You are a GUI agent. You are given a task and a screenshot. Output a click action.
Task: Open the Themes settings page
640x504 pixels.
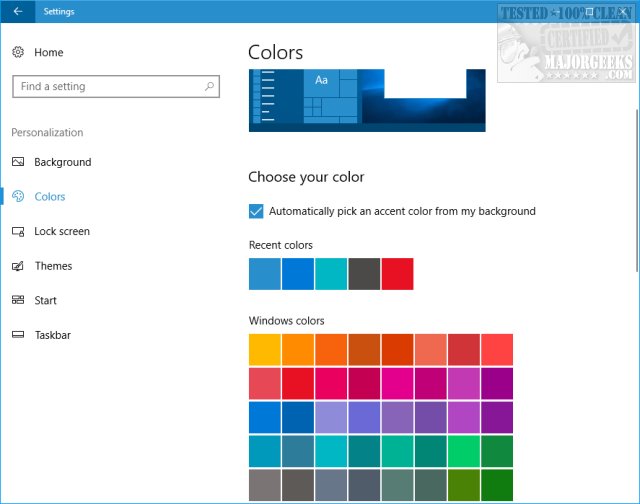pos(53,266)
